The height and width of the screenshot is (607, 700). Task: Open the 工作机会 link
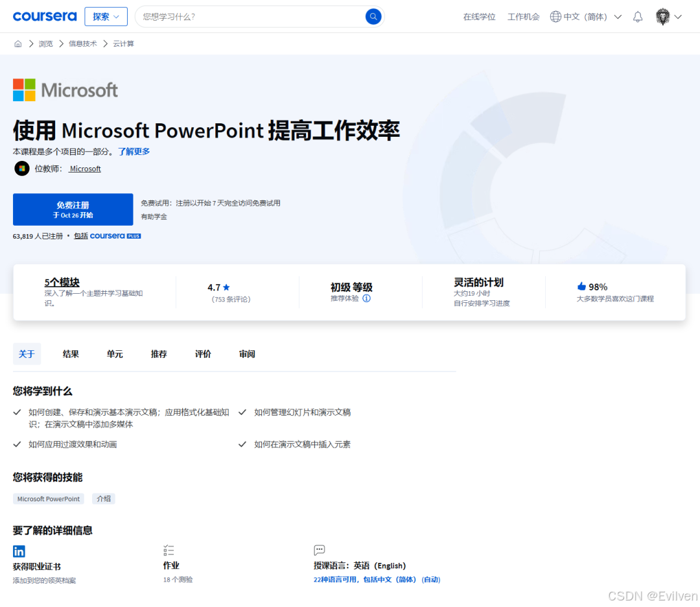(x=523, y=17)
